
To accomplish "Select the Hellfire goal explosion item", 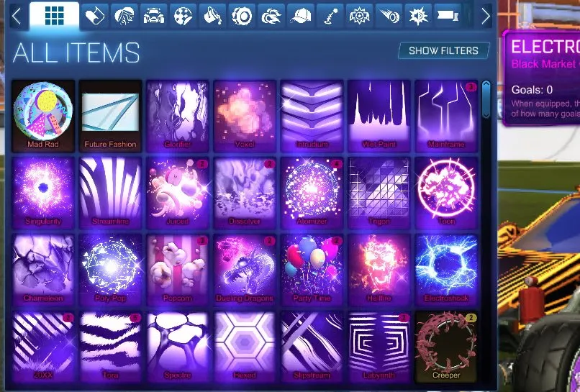I will (x=379, y=270).
